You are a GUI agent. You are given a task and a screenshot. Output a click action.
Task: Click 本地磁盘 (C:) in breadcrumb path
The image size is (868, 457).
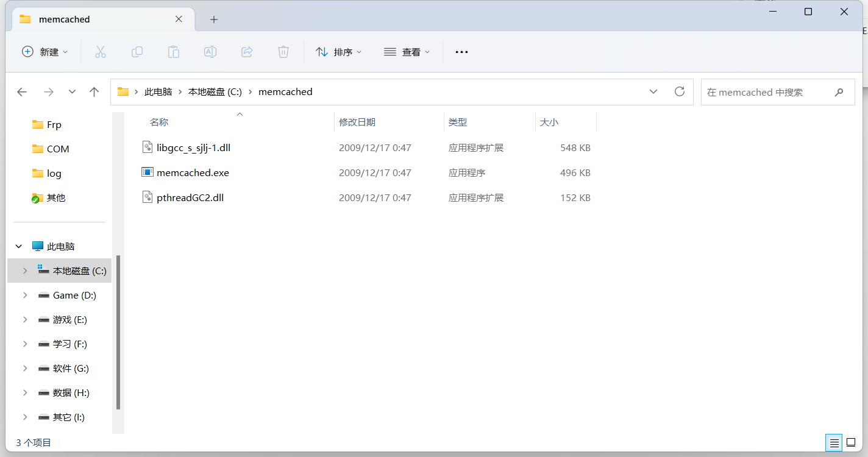pos(215,92)
